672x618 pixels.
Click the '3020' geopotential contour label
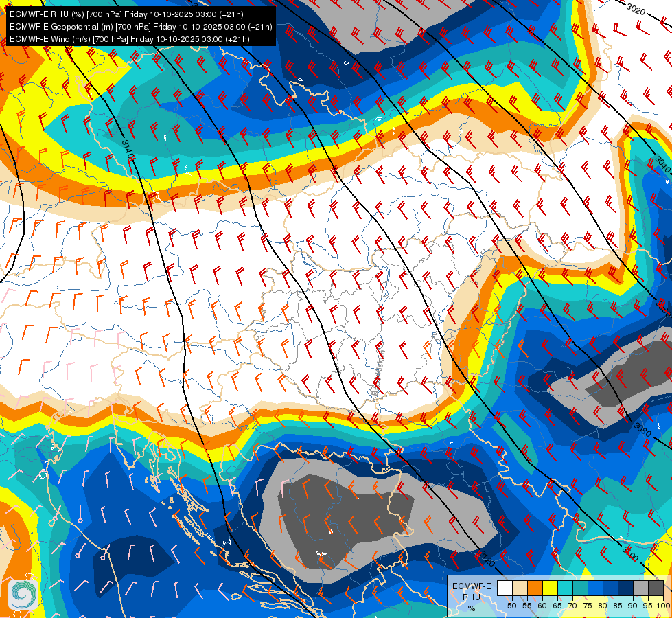pos(636,8)
